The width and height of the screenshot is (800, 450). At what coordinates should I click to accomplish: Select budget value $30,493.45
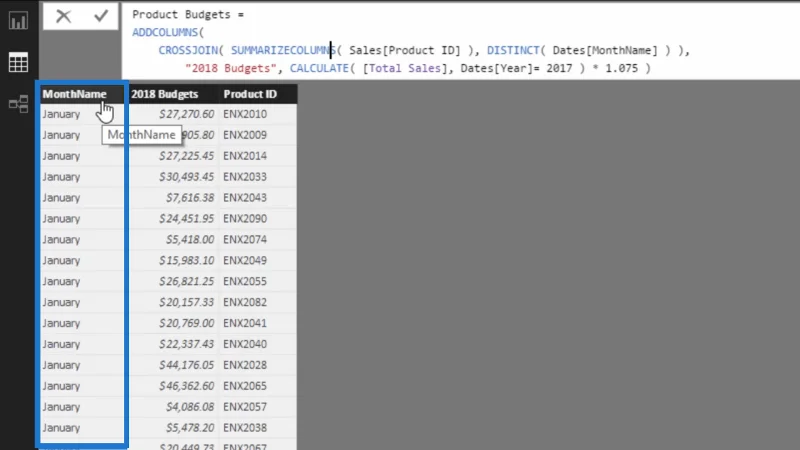point(186,177)
